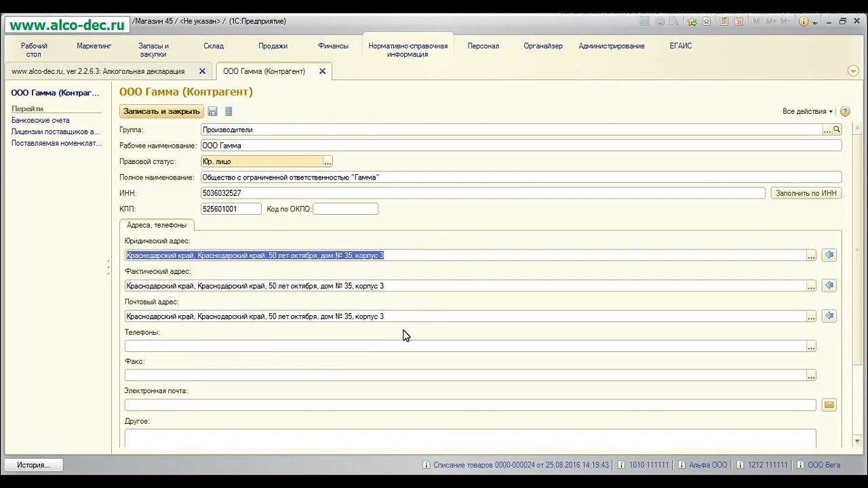Open the Факс ellipsis button
Screen dimensions: 868x488
point(811,375)
